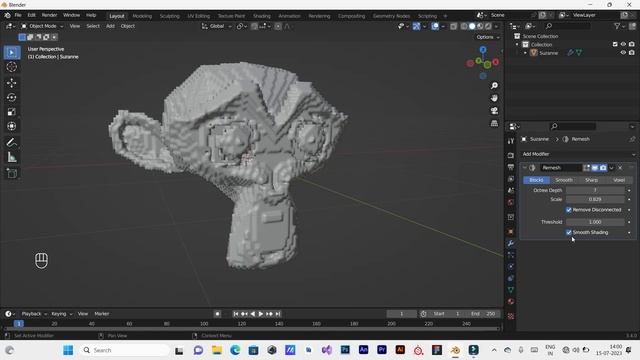Switch to the Sculpting workspace tab
Screen dimensions: 640x360
pyautogui.click(x=169, y=16)
